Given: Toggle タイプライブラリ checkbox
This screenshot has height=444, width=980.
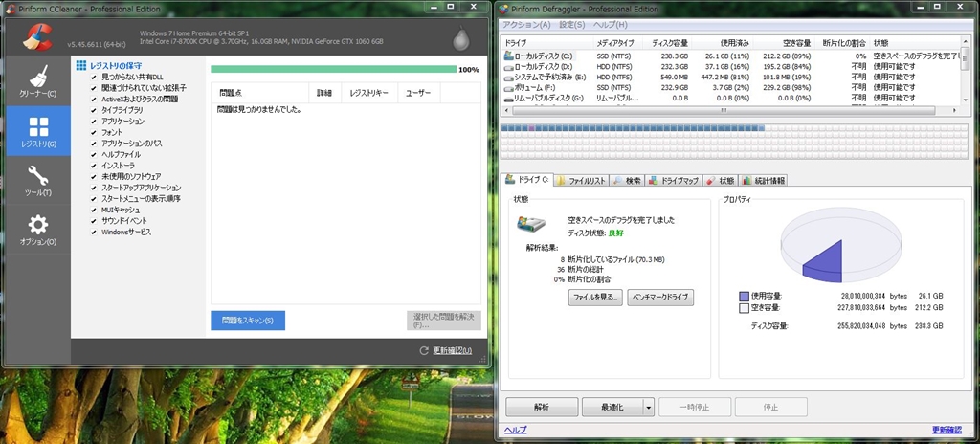Looking at the screenshot, I should 93,110.
